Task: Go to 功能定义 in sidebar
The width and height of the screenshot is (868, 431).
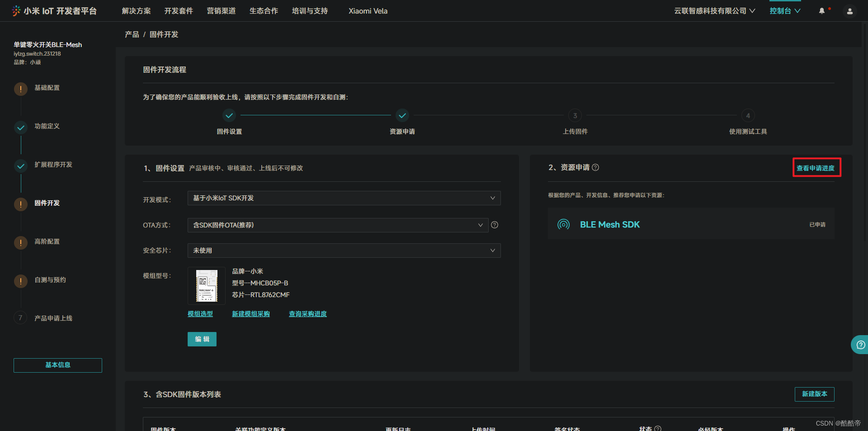Action: click(x=47, y=126)
